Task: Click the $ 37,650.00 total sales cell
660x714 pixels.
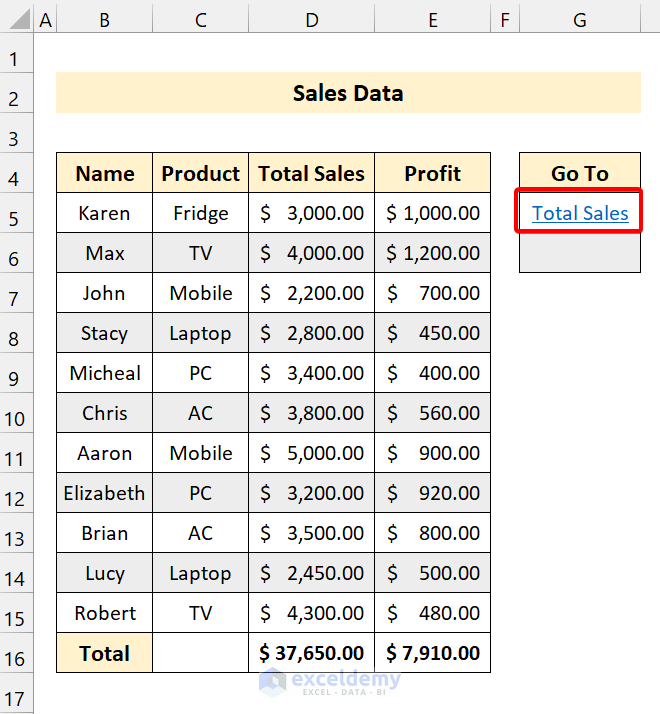Action: 312,653
